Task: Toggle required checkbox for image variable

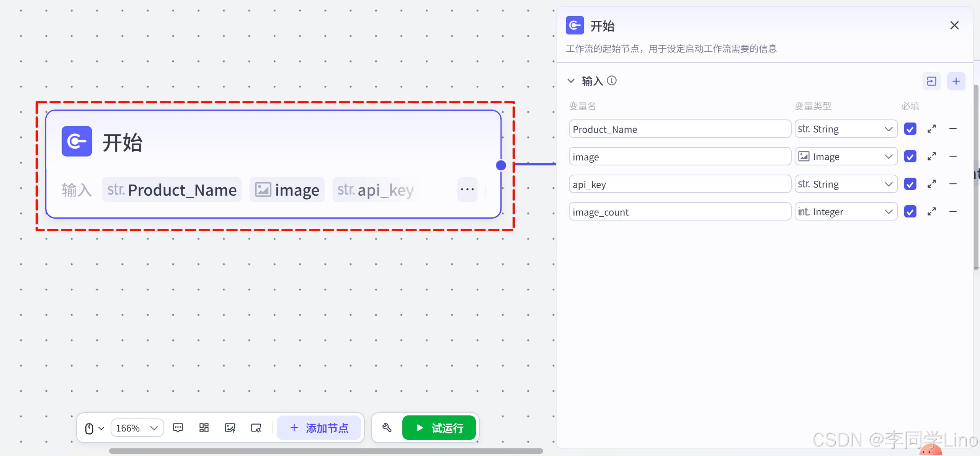Action: [x=910, y=157]
